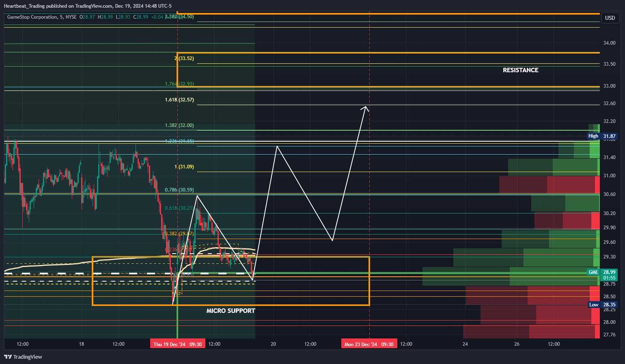Select the MICRO SUPPORT text annotation
The width and height of the screenshot is (625, 364).
coord(231,311)
